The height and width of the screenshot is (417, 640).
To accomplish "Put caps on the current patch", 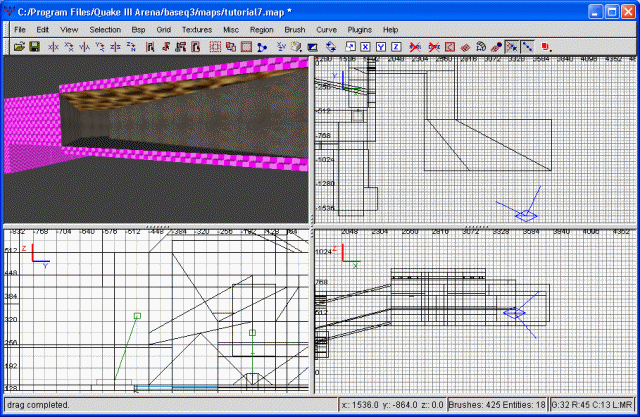I will point(496,47).
